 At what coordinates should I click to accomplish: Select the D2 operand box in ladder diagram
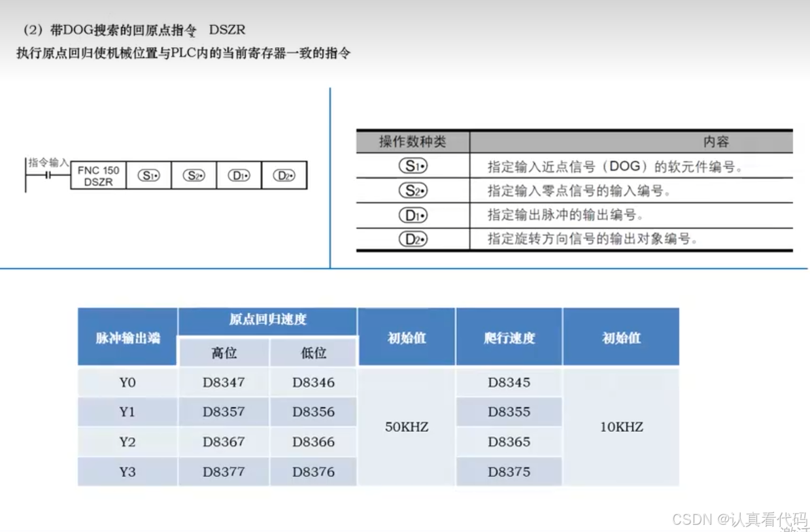pyautogui.click(x=284, y=176)
